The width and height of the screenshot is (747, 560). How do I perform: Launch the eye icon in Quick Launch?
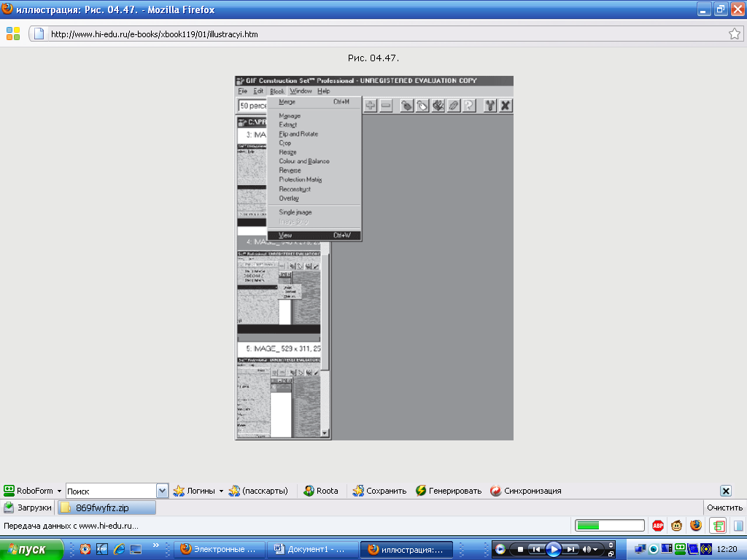85,550
